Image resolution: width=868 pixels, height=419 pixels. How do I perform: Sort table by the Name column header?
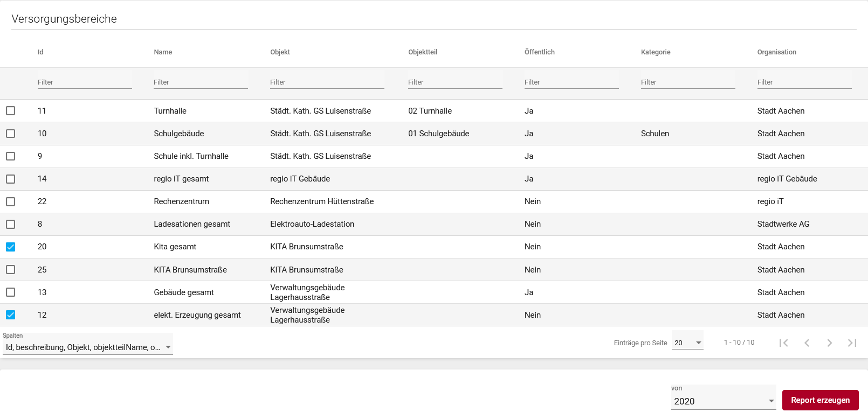(x=163, y=52)
